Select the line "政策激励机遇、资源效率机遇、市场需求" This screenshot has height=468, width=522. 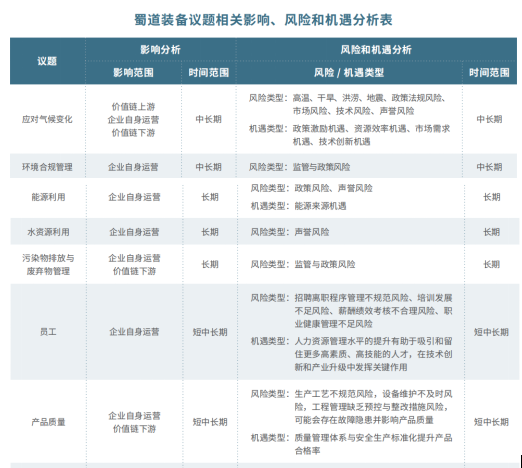click(x=371, y=129)
